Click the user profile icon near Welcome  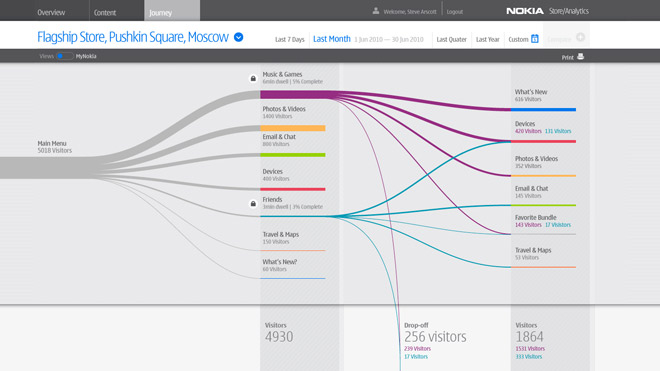click(x=375, y=11)
